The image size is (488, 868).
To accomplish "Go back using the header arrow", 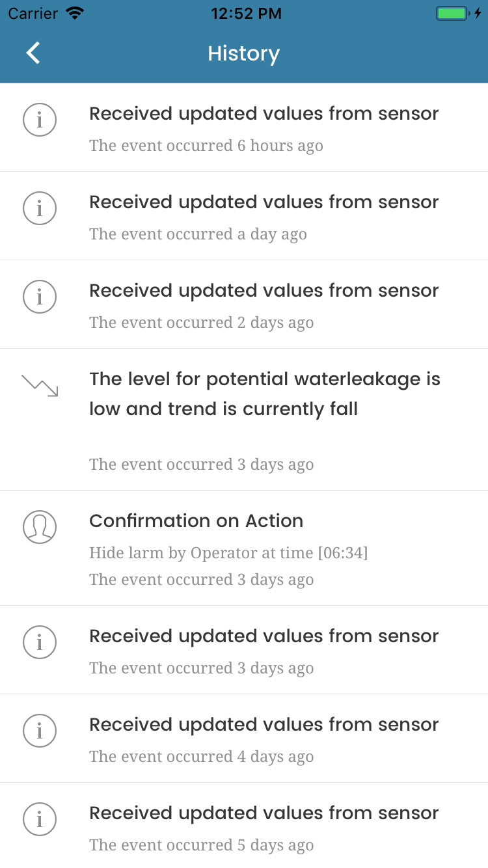I will coord(33,53).
